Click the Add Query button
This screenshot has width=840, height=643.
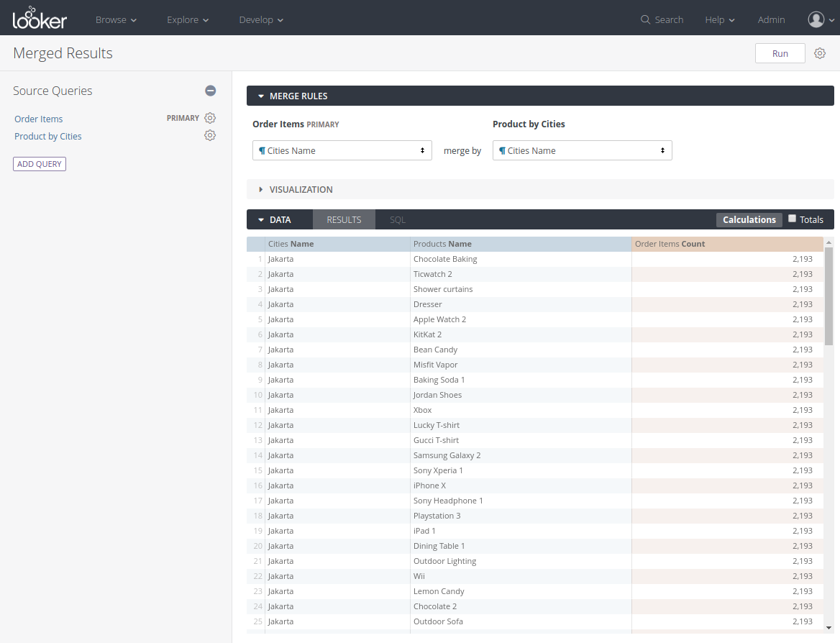point(40,164)
